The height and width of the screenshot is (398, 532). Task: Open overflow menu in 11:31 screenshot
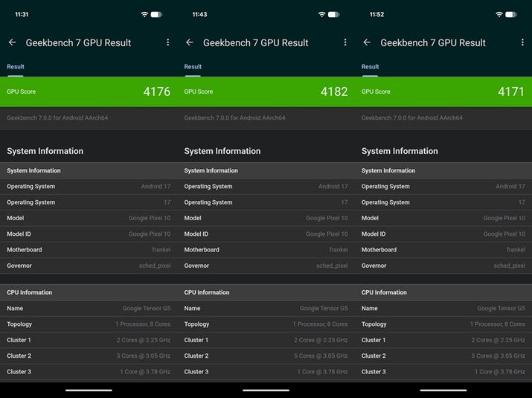pos(168,42)
